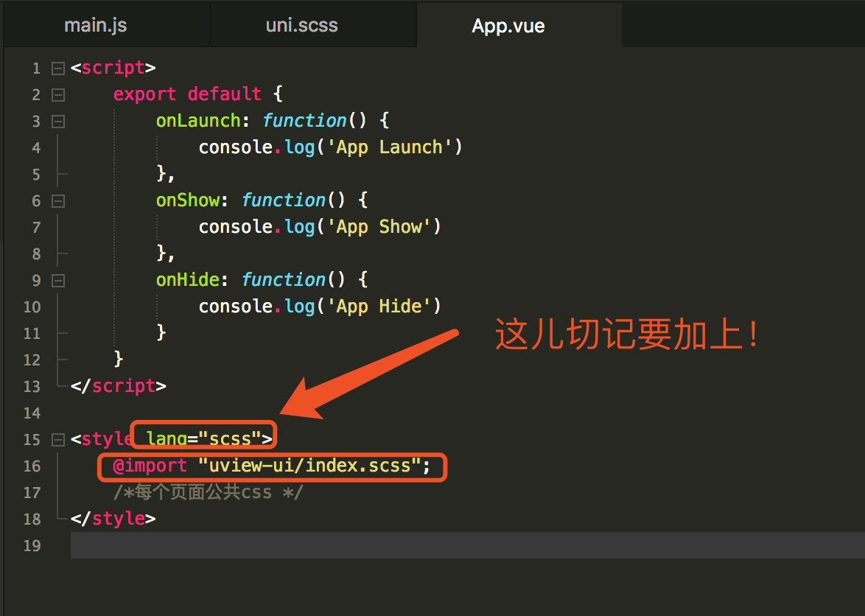Select the closing </style> tag

click(114, 518)
